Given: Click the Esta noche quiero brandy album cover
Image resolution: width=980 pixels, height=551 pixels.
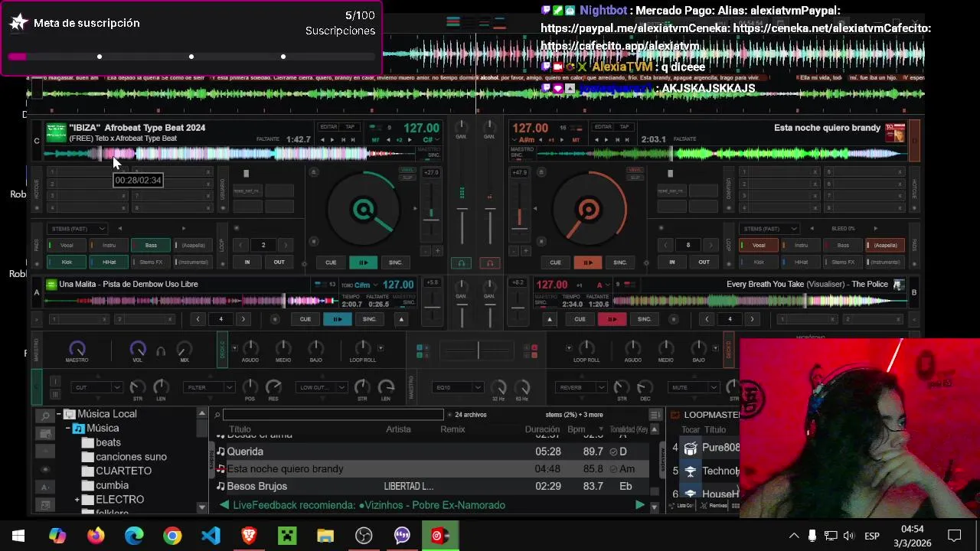Looking at the screenshot, I should pos(894,132).
